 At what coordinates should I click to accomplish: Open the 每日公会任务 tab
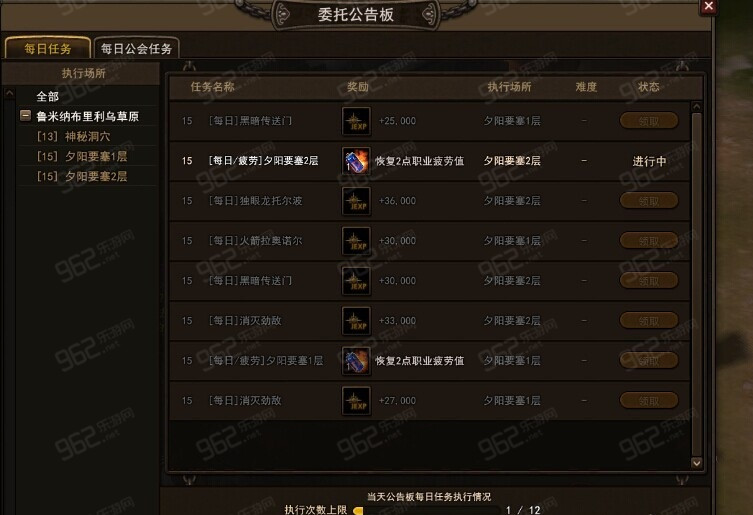(x=136, y=49)
